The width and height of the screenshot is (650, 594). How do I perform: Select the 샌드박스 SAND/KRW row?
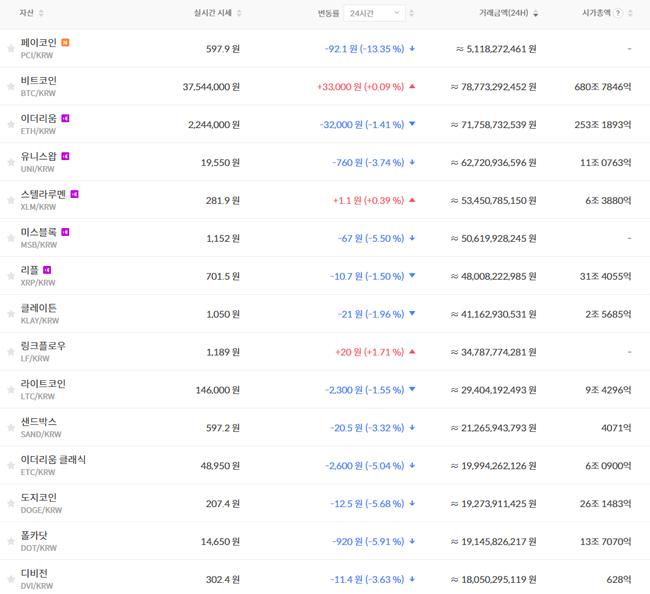pos(40,428)
